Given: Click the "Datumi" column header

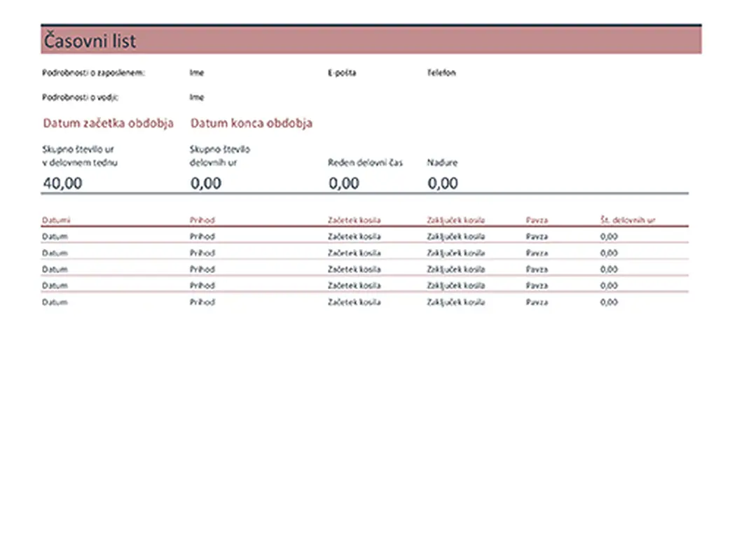Looking at the screenshot, I should [56, 220].
